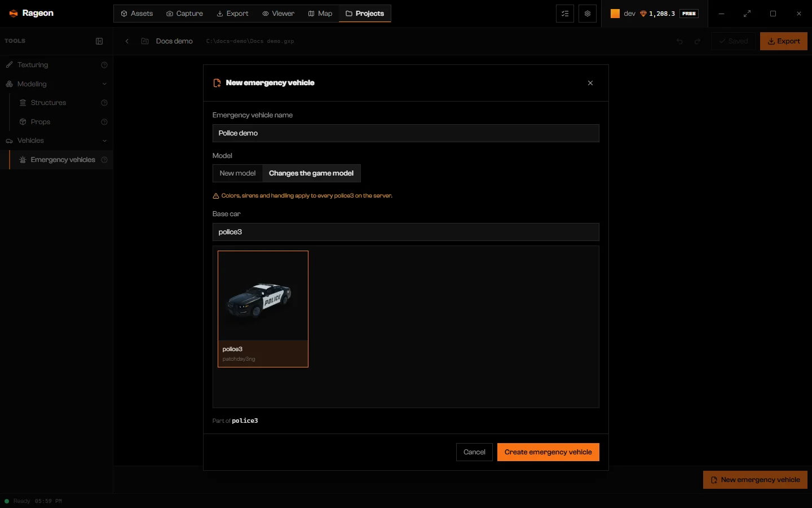Click the diamond credits icon

coord(643,14)
